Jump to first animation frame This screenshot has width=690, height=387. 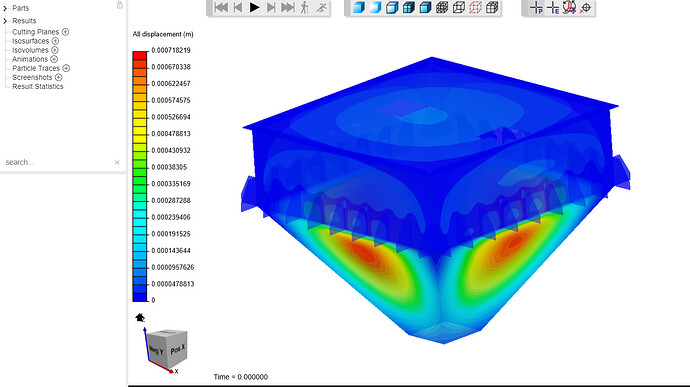tap(221, 7)
